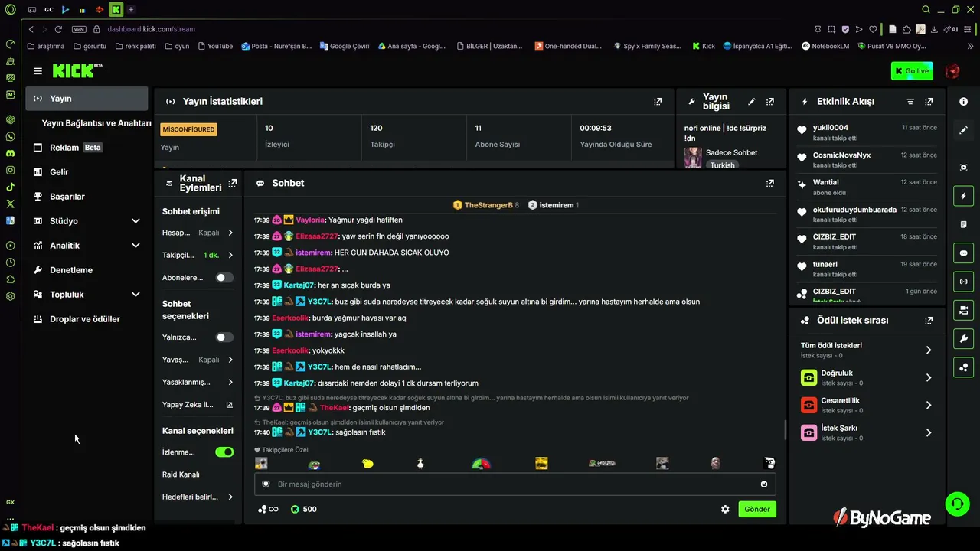Open Başarılar in the sidebar
Image resolution: width=980 pixels, height=551 pixels.
tap(87, 197)
